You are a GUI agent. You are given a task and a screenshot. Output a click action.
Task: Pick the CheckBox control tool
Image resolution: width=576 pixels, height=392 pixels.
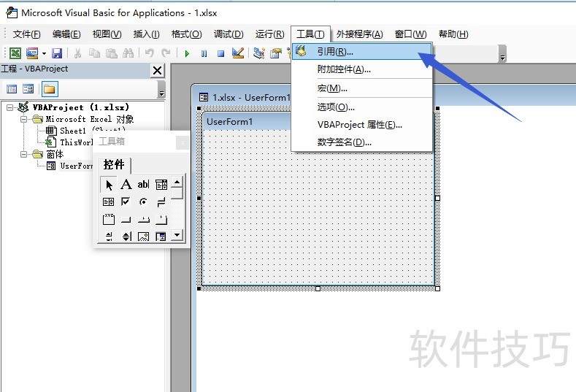(126, 202)
